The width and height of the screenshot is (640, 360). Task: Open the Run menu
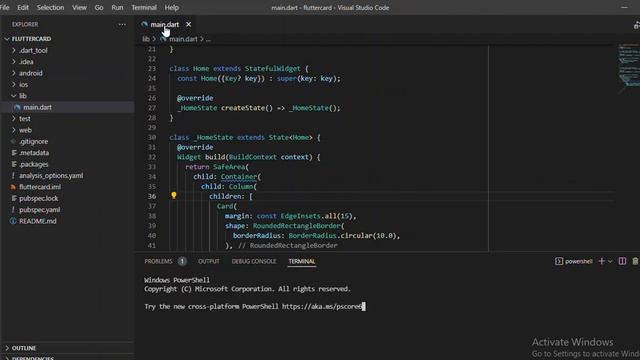[x=117, y=7]
